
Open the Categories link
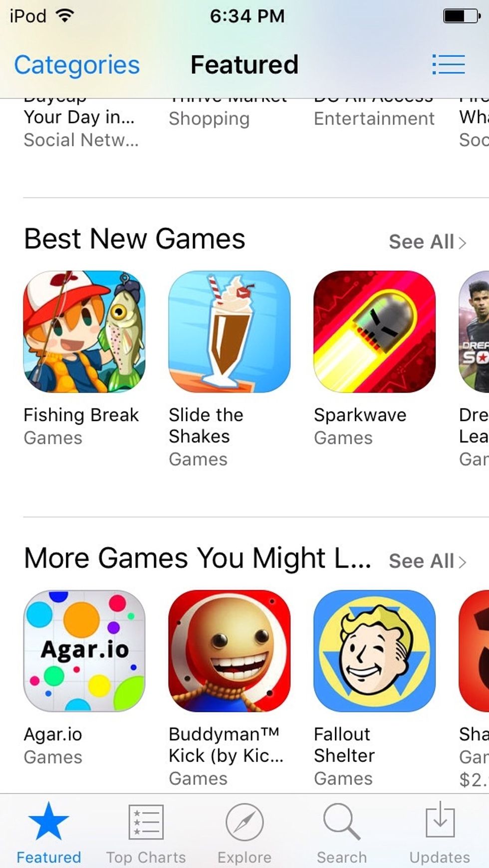pyautogui.click(x=77, y=65)
